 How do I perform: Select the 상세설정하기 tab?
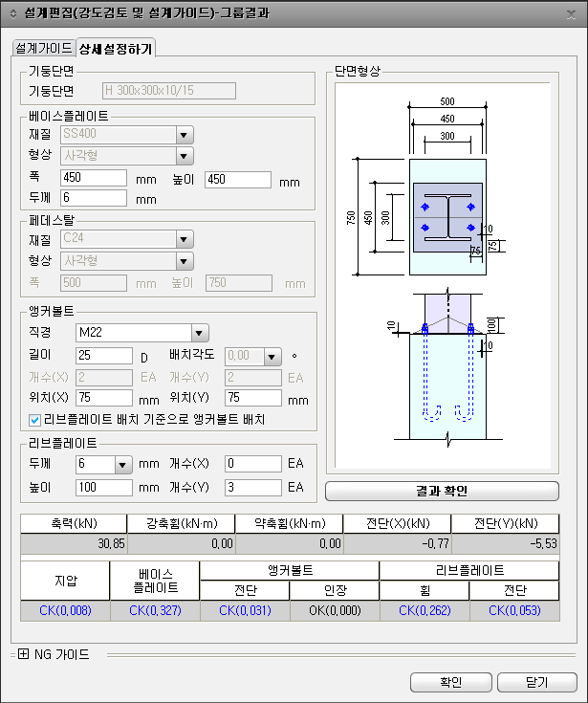pos(116,48)
